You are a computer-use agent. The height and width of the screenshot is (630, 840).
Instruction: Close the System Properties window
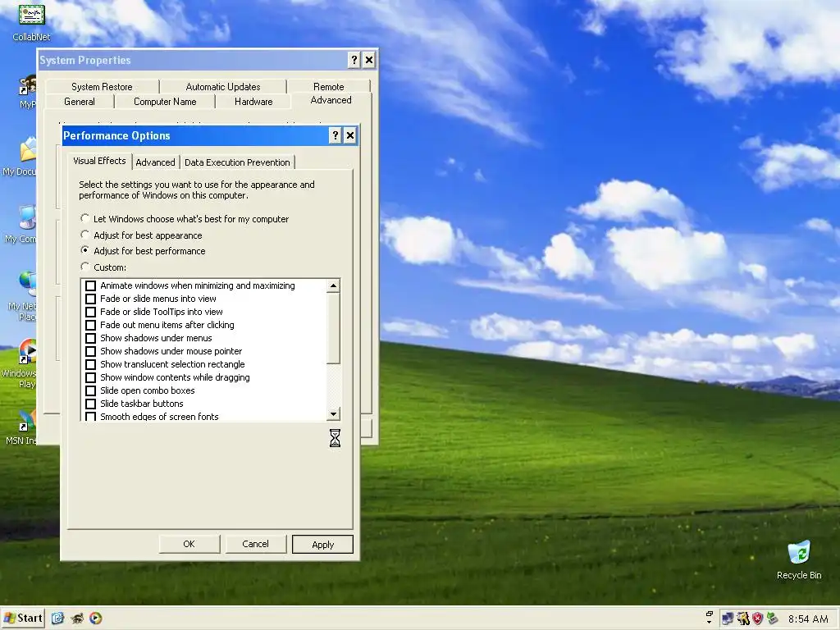(x=369, y=60)
